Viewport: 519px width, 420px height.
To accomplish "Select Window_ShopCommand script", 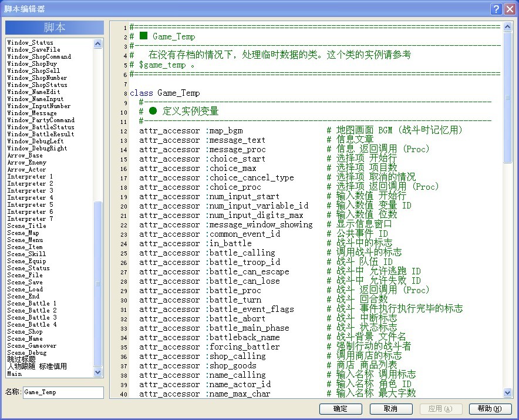I will pos(39,56).
